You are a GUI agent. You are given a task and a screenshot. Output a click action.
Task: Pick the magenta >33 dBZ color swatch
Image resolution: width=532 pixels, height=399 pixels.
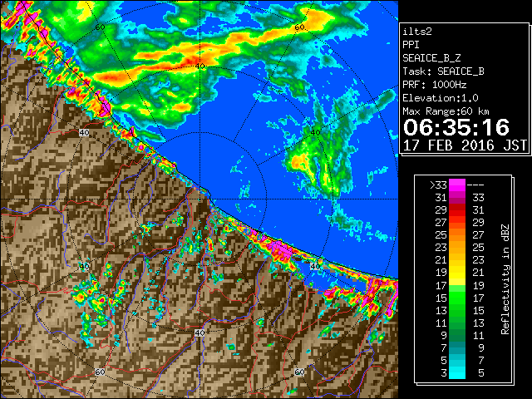pyautogui.click(x=457, y=185)
